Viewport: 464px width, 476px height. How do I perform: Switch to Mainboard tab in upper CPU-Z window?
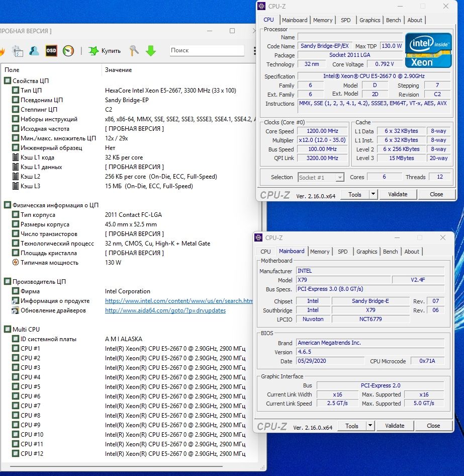[295, 20]
